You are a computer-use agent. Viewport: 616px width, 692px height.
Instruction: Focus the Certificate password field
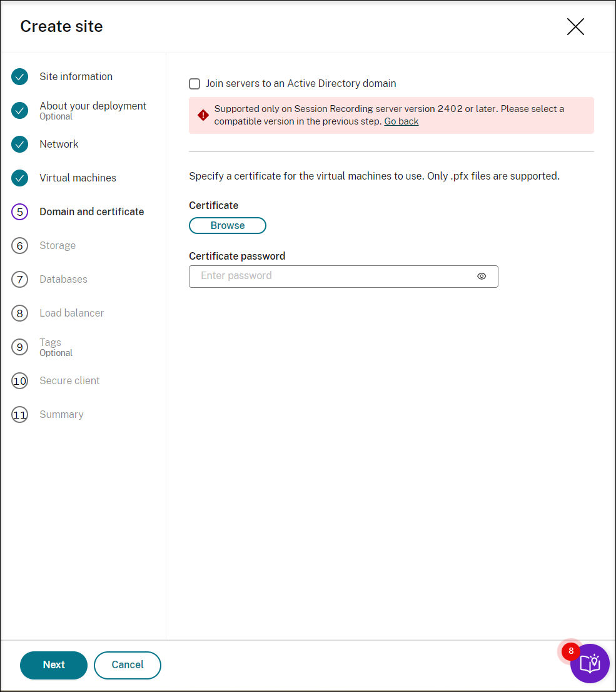[x=343, y=277]
